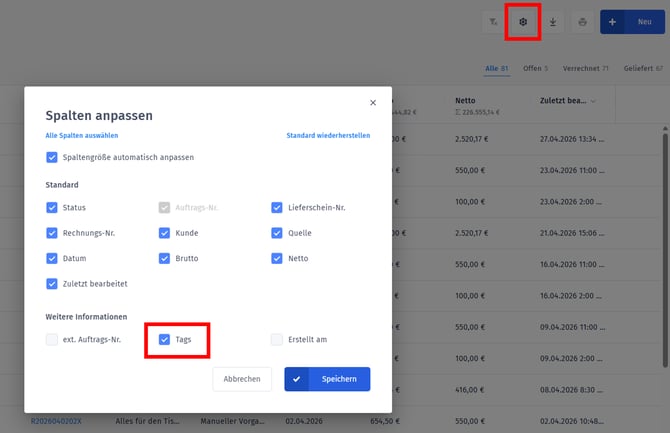The width and height of the screenshot is (670, 433).
Task: Click the Abbrechen button
Action: (242, 379)
